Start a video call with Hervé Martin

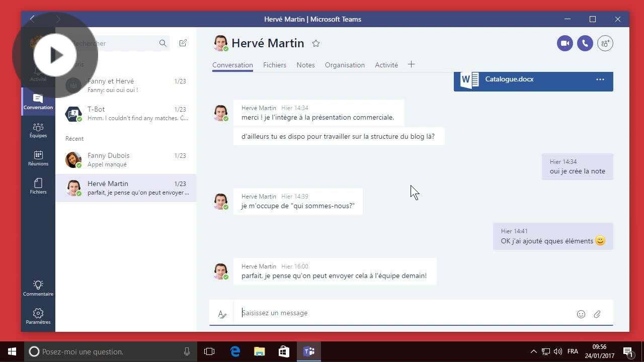tap(565, 43)
